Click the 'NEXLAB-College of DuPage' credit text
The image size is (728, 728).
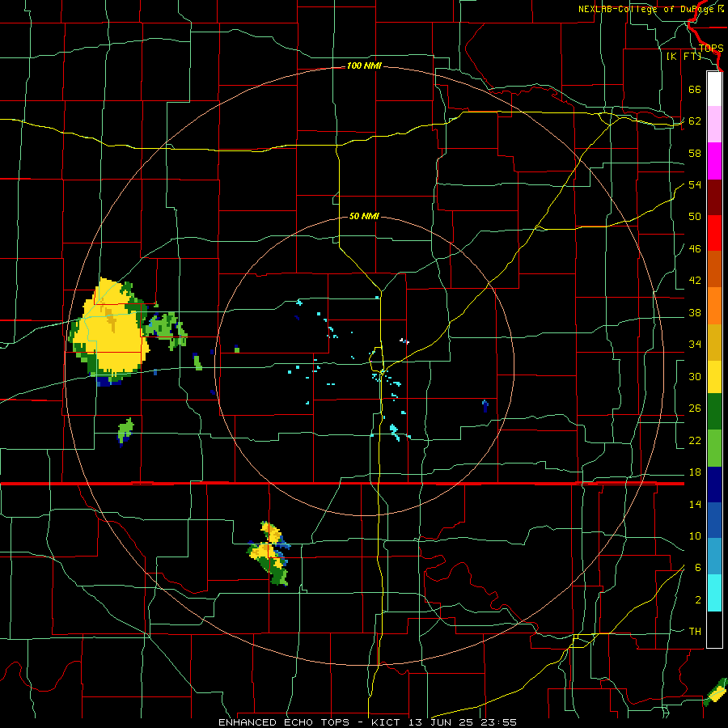[645, 9]
